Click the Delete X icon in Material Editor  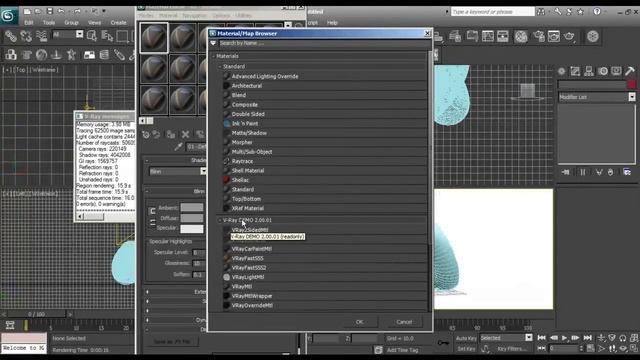tap(185, 134)
